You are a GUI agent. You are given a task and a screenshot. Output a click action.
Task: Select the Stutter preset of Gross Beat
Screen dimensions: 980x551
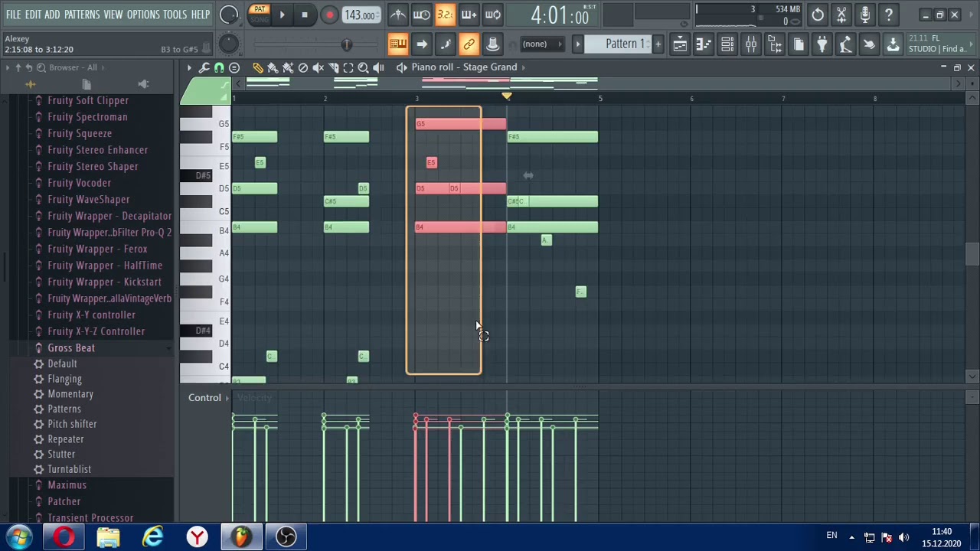(61, 455)
